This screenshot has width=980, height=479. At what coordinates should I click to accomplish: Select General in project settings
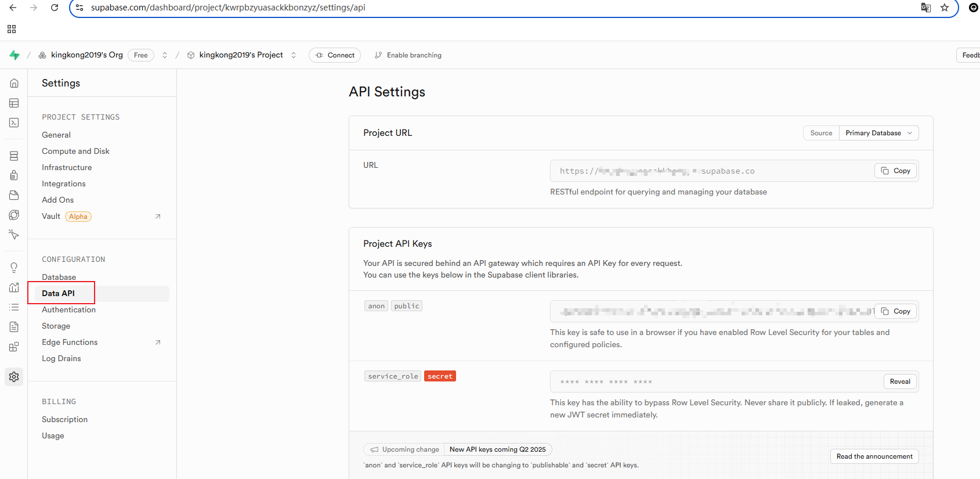pos(56,135)
